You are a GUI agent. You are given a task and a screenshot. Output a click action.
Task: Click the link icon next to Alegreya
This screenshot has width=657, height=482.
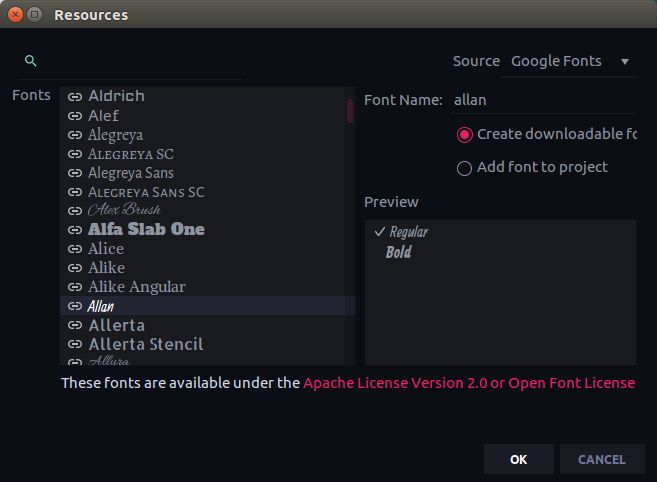[x=75, y=135]
